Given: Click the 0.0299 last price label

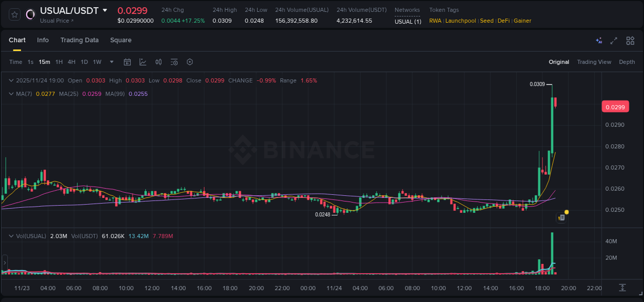Looking at the screenshot, I should [615, 106].
